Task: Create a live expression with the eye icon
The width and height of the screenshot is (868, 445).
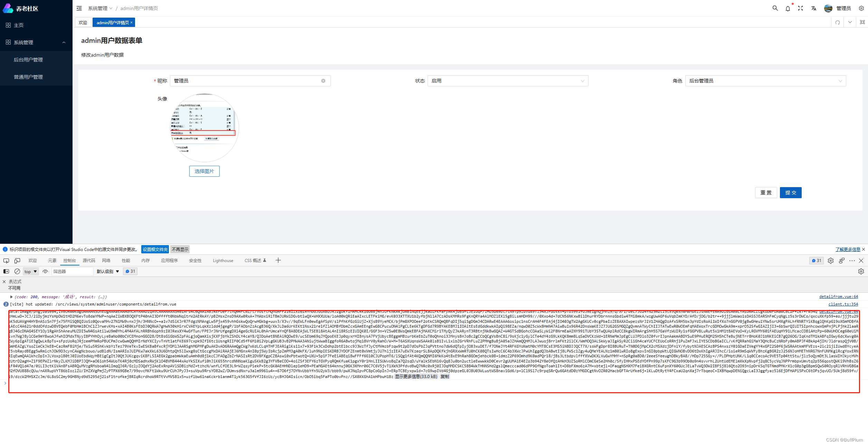Action: (x=45, y=271)
